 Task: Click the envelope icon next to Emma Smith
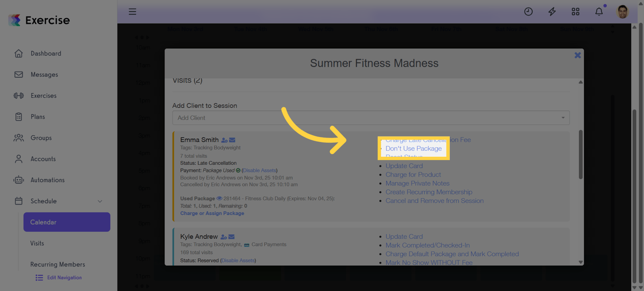(232, 140)
